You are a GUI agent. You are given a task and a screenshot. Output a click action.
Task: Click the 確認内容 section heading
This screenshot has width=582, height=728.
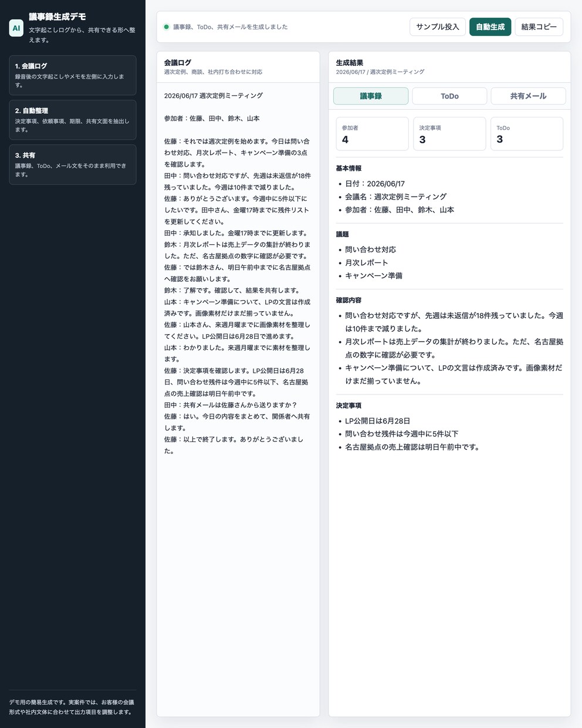(x=348, y=300)
